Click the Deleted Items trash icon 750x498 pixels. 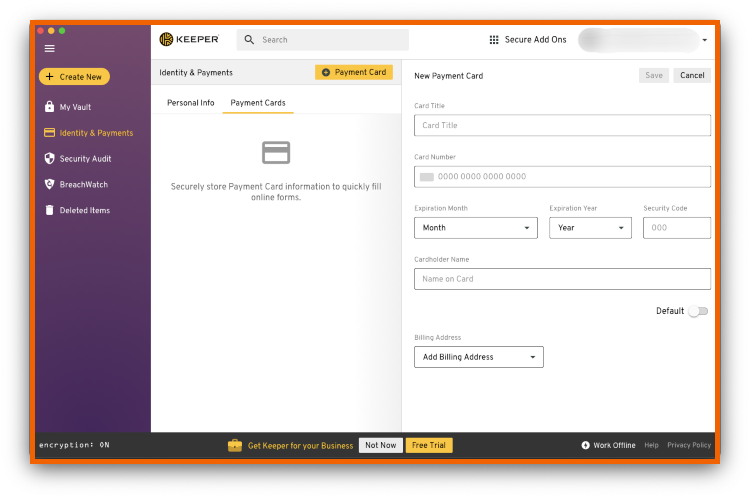coord(49,210)
